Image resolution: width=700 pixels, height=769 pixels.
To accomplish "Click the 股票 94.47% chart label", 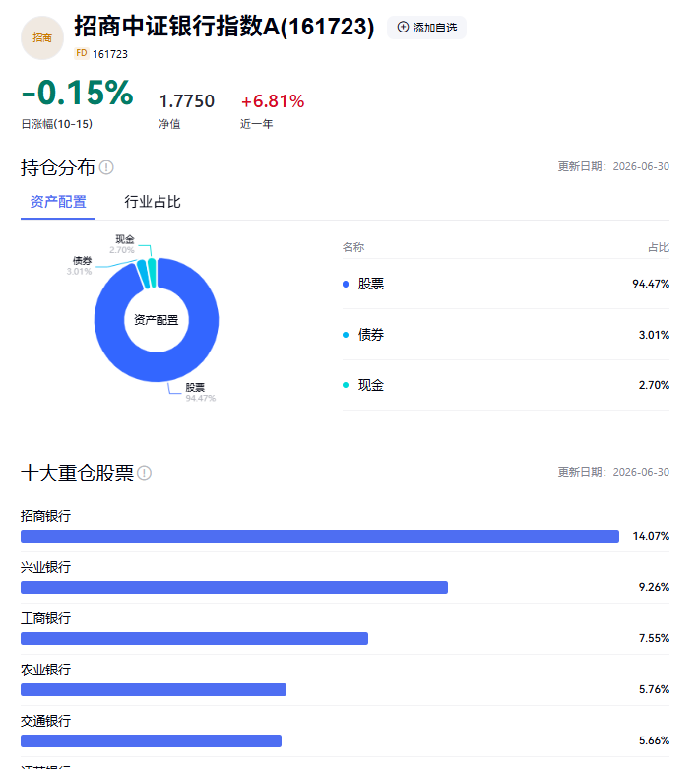I will (x=200, y=392).
